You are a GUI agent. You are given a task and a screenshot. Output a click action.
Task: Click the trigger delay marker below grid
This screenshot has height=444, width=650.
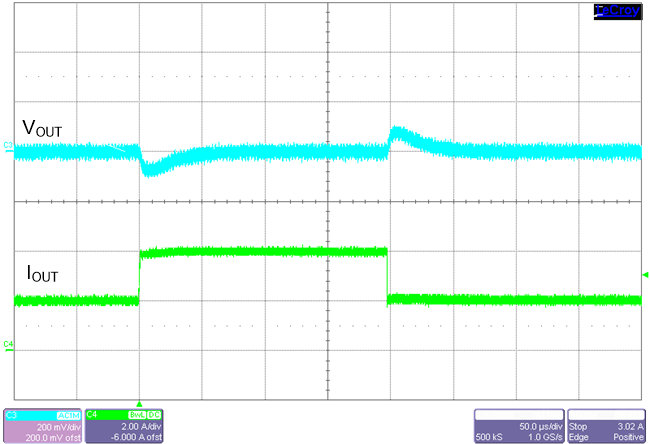tap(139, 397)
